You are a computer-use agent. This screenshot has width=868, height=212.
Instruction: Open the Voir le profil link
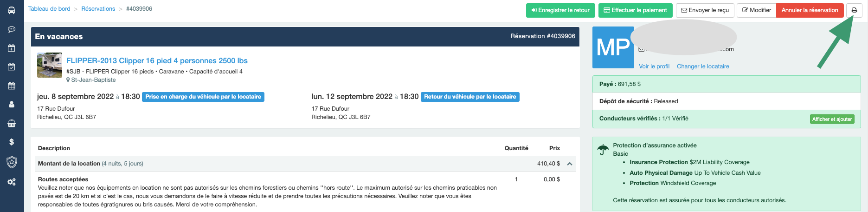pos(654,66)
